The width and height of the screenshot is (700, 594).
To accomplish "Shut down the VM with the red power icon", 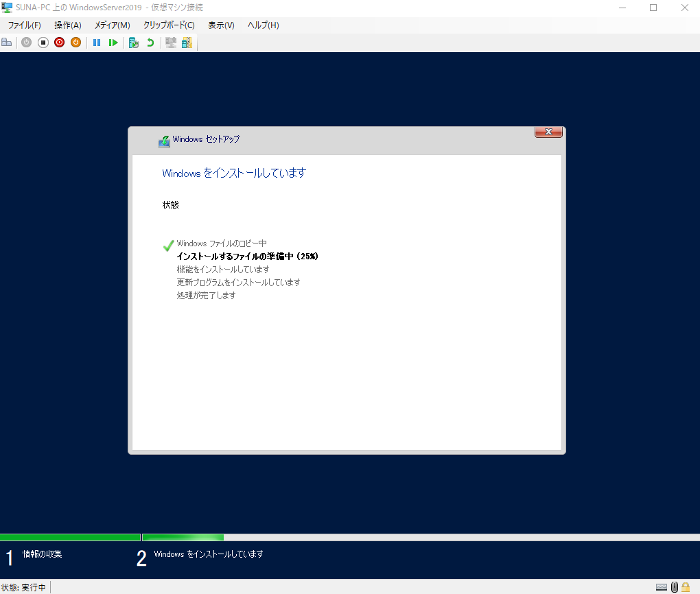I will click(x=60, y=43).
